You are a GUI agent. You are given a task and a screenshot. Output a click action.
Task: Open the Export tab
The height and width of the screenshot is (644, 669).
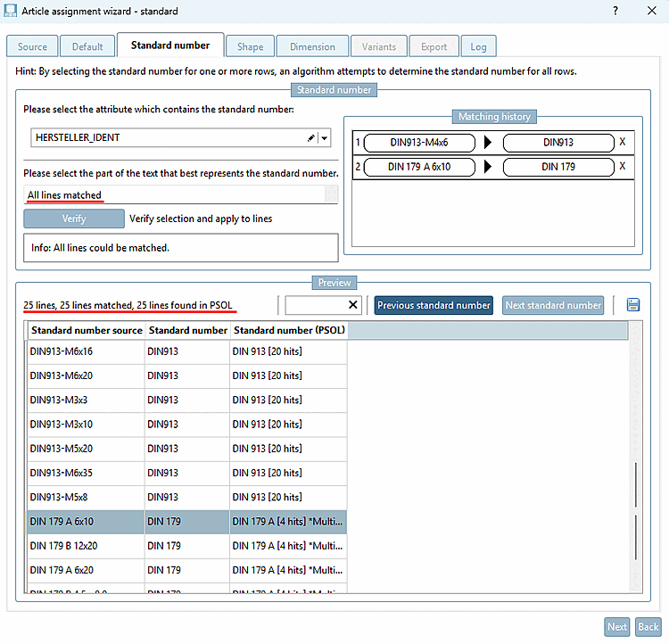point(434,46)
